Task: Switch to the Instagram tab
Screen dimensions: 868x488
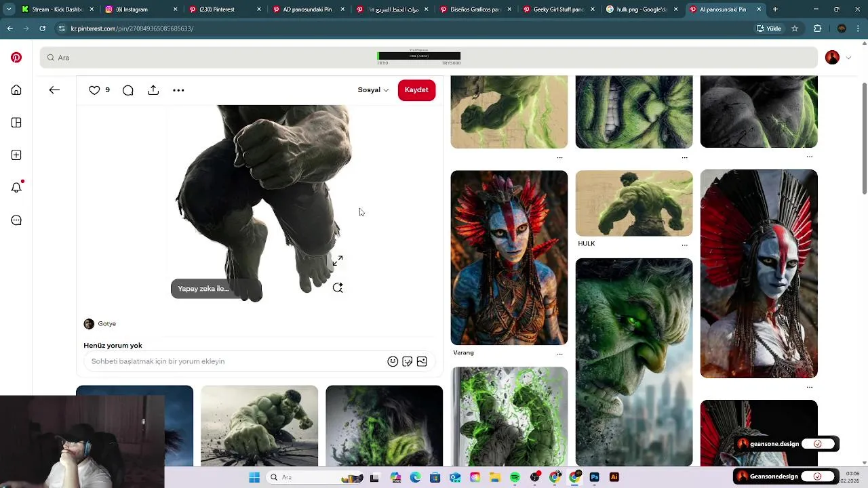Action: coord(140,9)
